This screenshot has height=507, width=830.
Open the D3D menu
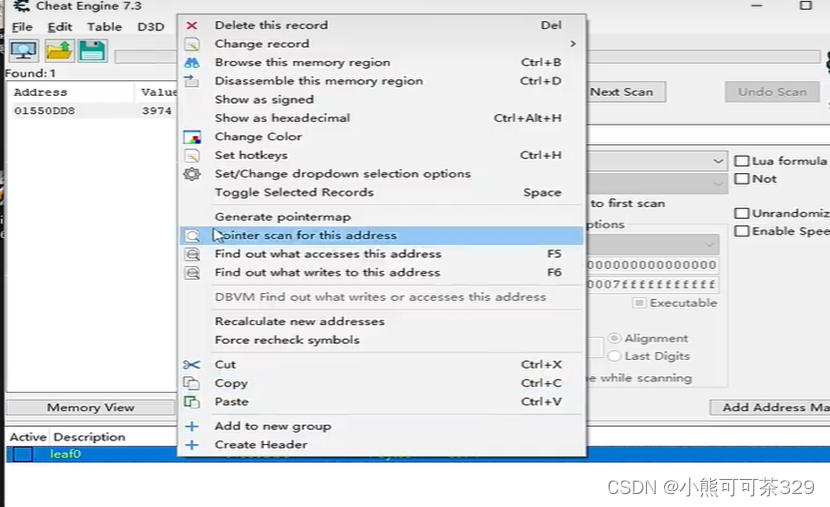151,27
